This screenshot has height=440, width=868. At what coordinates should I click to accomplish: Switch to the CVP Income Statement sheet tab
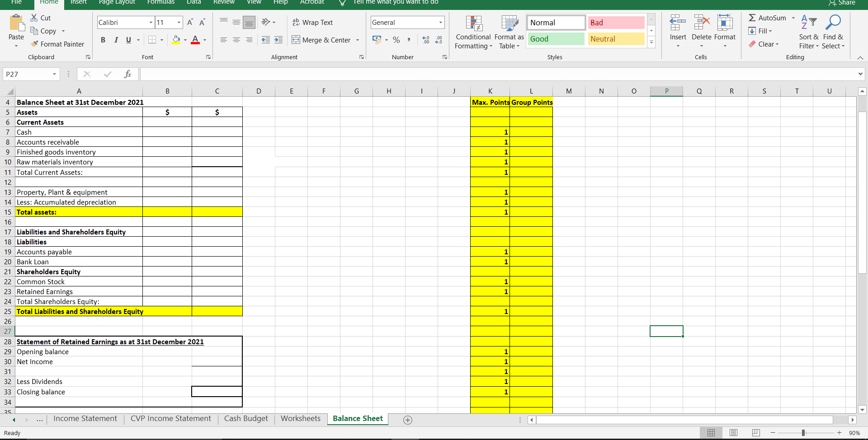pos(170,419)
